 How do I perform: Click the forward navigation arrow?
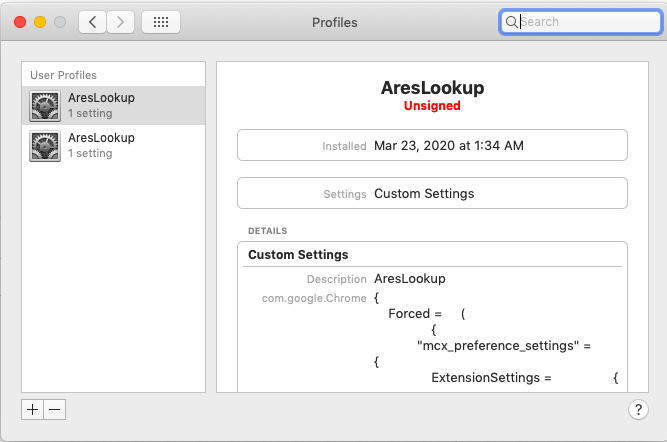click(x=121, y=21)
